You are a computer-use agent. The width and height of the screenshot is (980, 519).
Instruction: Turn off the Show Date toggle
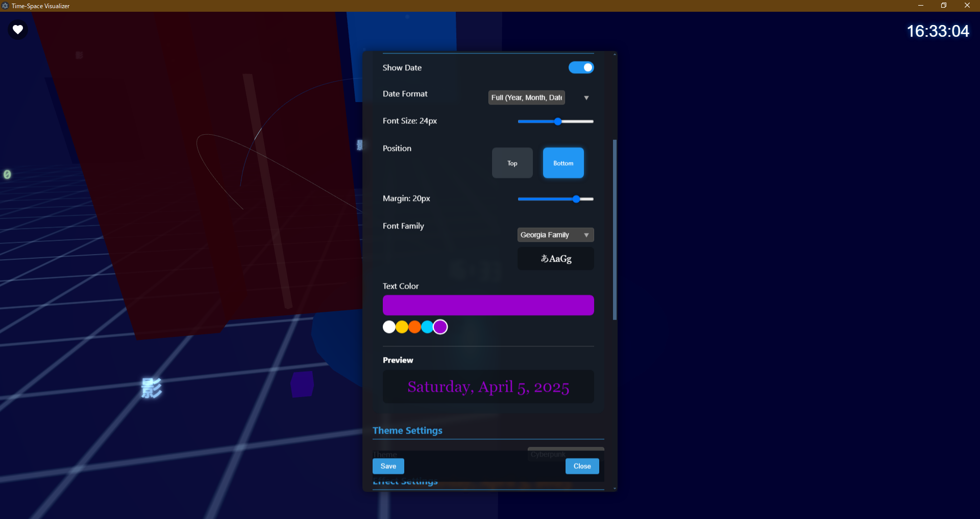[581, 67]
